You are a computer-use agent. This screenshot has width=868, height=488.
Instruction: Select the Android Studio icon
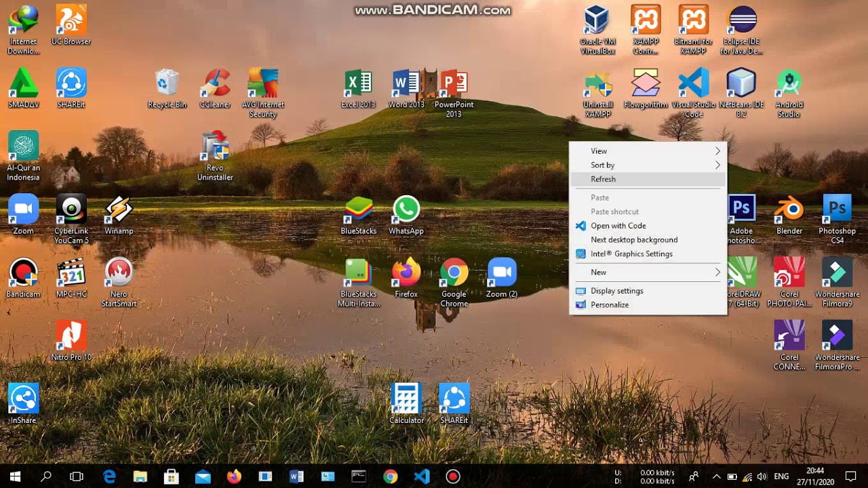pyautogui.click(x=789, y=93)
